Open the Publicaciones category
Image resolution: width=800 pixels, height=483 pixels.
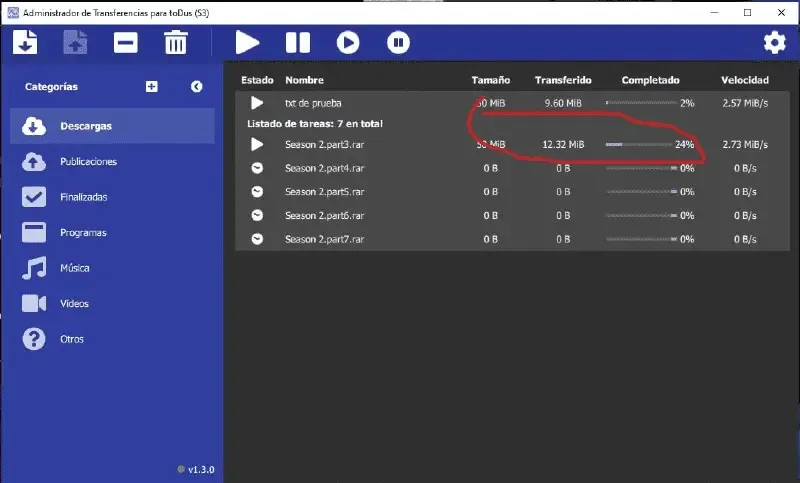click(112, 162)
